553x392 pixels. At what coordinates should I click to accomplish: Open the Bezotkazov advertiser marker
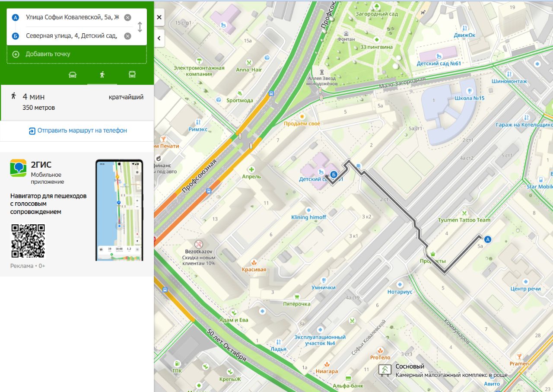(x=199, y=244)
